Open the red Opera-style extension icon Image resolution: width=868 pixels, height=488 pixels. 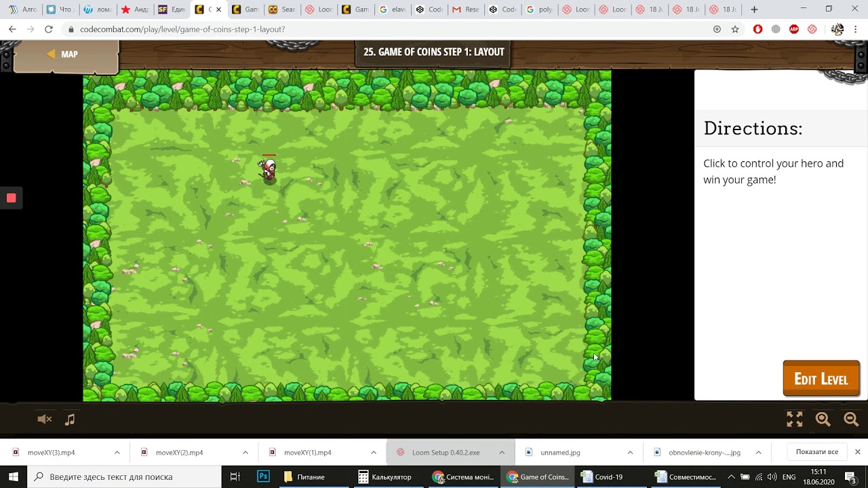(758, 29)
